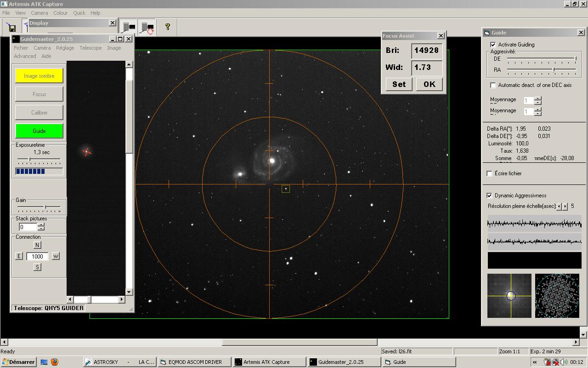Click the Guidemaster vertical scrollbar down arrow
The height and width of the screenshot is (368, 588).
[x=129, y=292]
